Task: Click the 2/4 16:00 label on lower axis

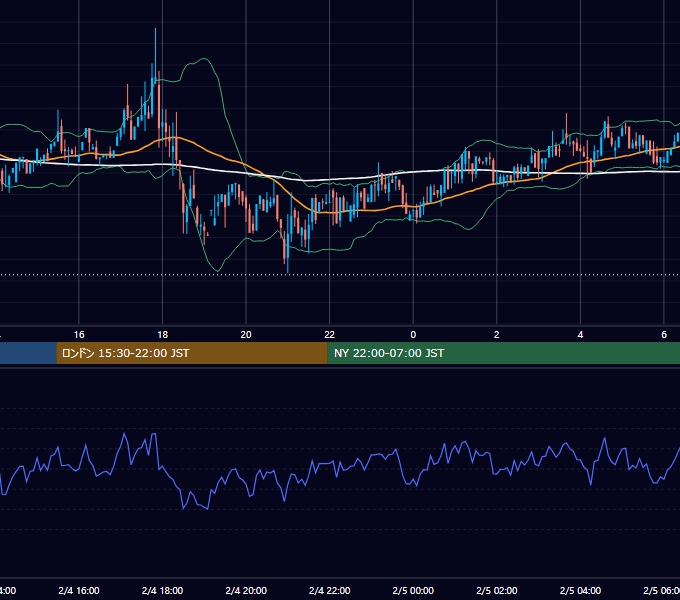Action: click(79, 590)
